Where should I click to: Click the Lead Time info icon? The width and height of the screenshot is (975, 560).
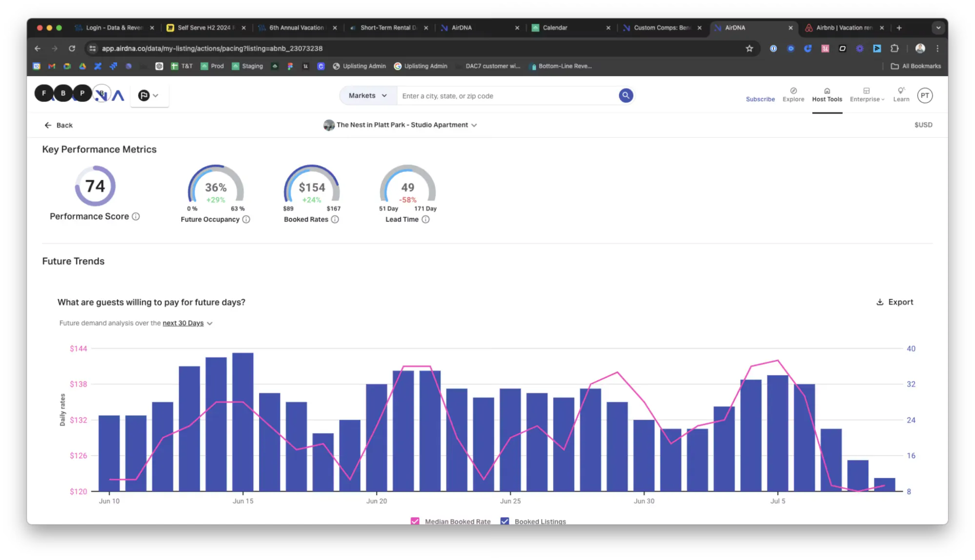[x=425, y=220]
